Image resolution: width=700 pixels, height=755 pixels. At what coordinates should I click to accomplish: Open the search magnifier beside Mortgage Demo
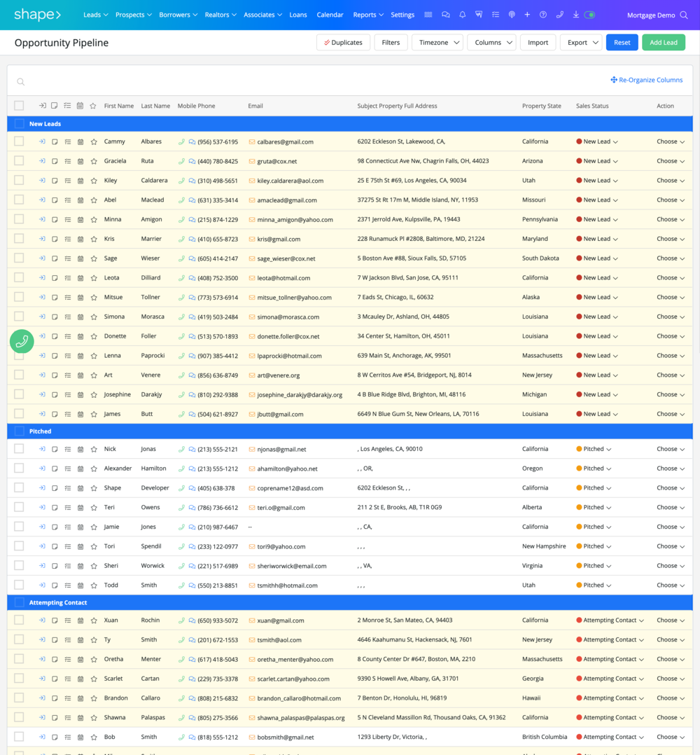pyautogui.click(x=684, y=15)
